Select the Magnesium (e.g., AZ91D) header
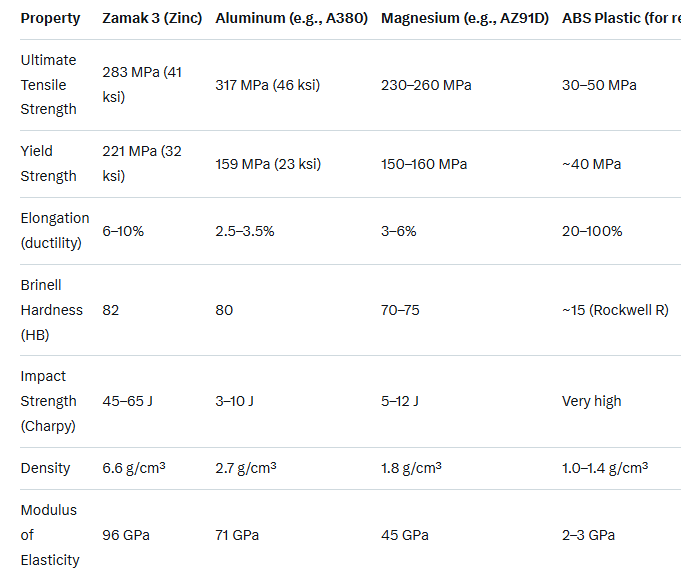This screenshot has width=681, height=576. tap(464, 19)
